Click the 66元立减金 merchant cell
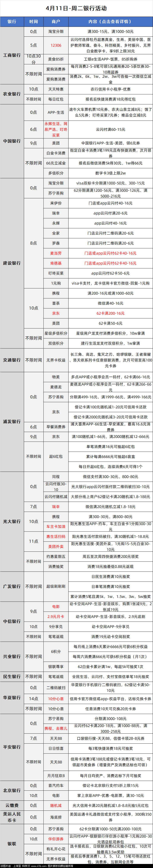The image size is (153, 868). point(56,163)
